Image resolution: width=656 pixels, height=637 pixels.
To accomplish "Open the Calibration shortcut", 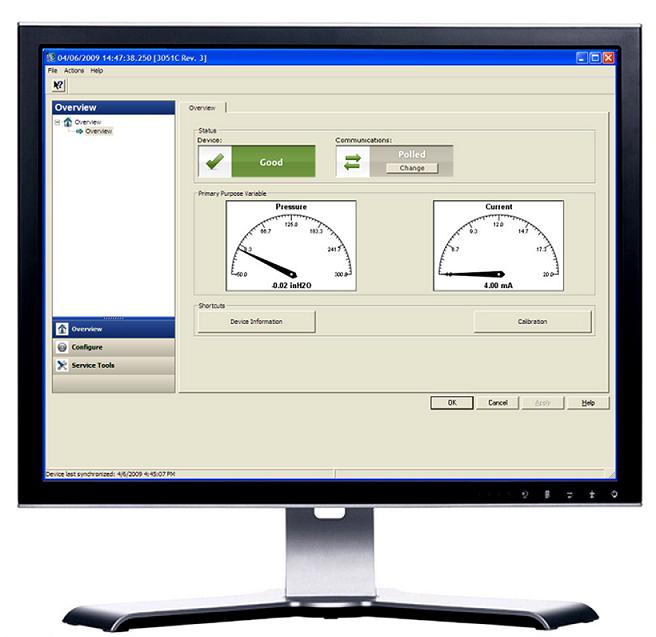I will pyautogui.click(x=532, y=321).
